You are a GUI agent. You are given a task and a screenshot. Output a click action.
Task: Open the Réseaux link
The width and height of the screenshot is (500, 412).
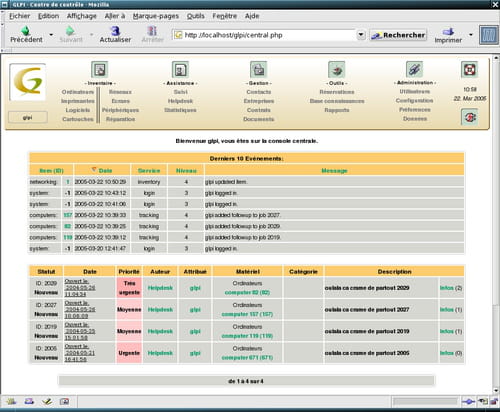[x=120, y=92]
